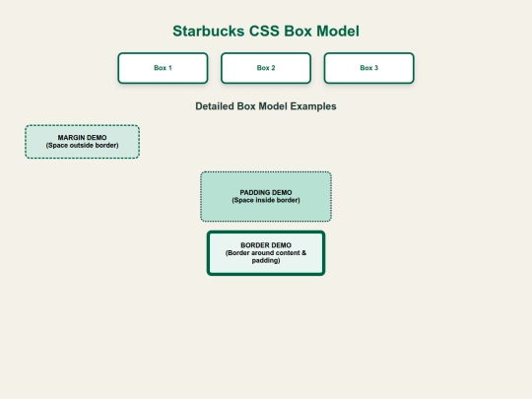Screen dimensions: 532x399
Task: Click the "(Space inside border)" text
Action: pos(266,200)
